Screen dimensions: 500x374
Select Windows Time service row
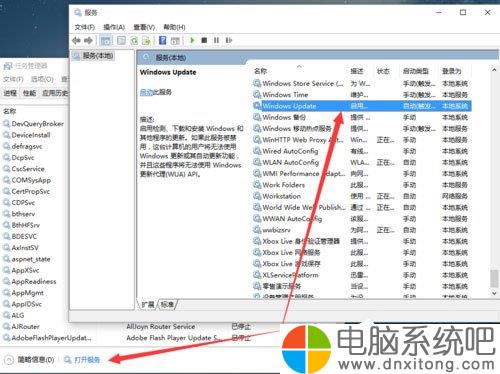(362, 95)
